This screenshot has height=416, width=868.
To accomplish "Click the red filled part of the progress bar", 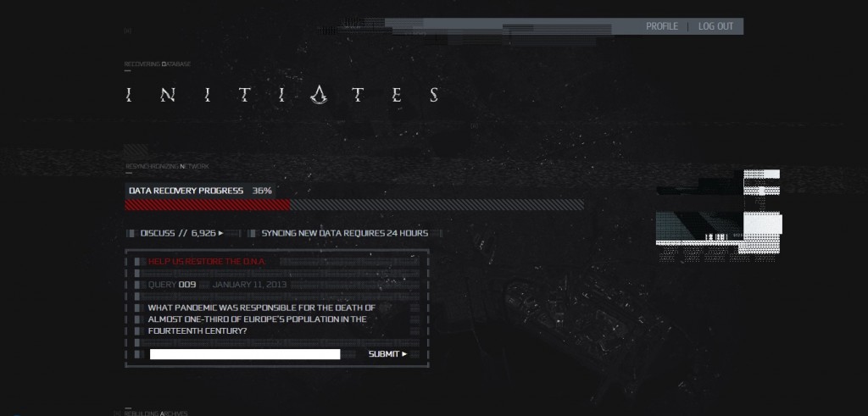I will tap(208, 205).
